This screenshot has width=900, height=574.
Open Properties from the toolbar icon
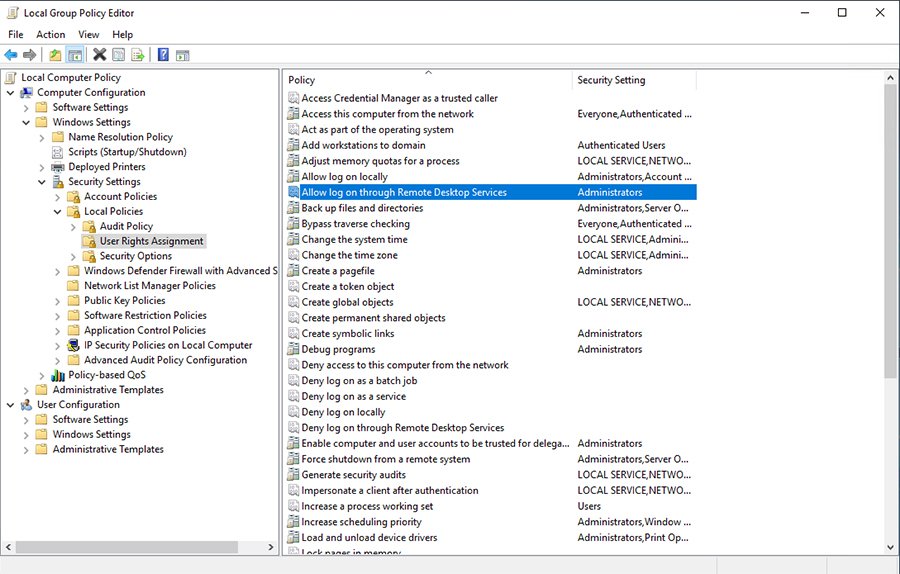point(118,55)
